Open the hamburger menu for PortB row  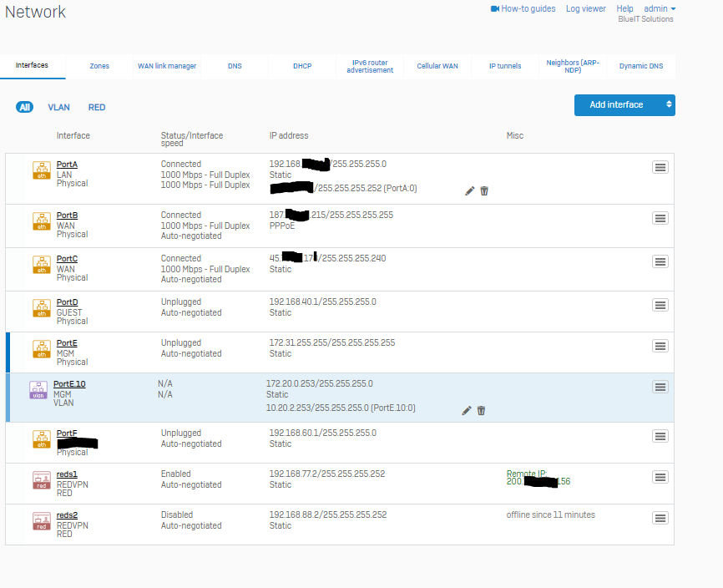click(x=660, y=218)
